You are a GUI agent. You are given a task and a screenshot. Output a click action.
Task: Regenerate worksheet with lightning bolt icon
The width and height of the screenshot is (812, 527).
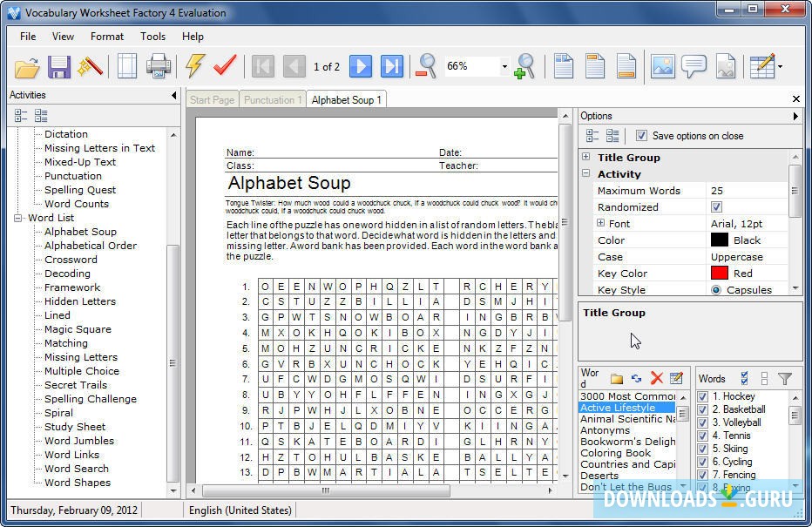194,66
